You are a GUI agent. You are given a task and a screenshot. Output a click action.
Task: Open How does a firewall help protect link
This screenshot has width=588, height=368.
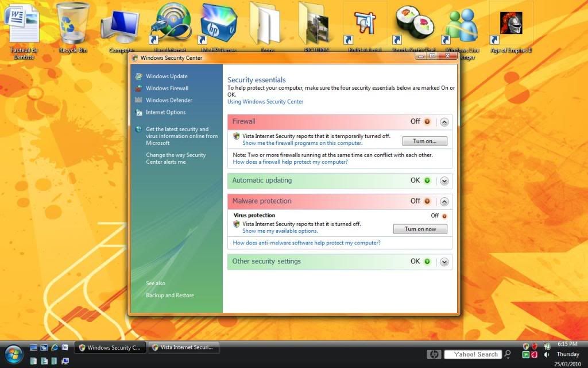coord(290,162)
